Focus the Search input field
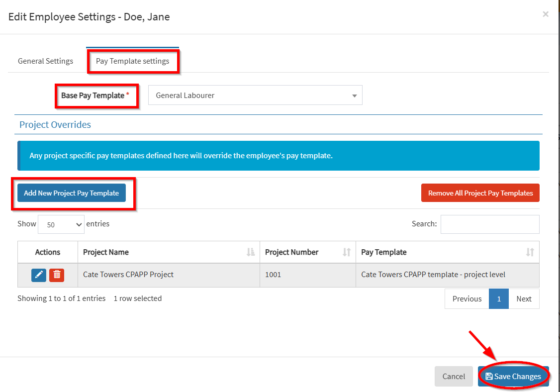 (x=489, y=224)
